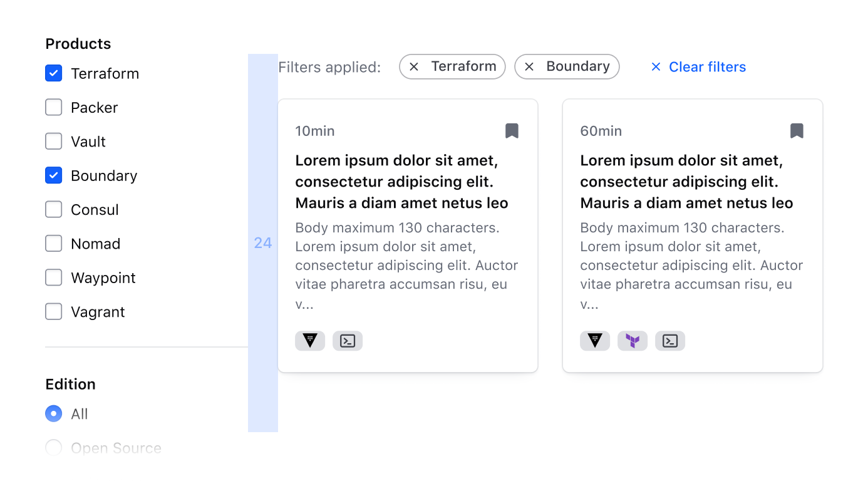Check the Vagrant product option
The height and width of the screenshot is (481, 868).
coord(54,311)
